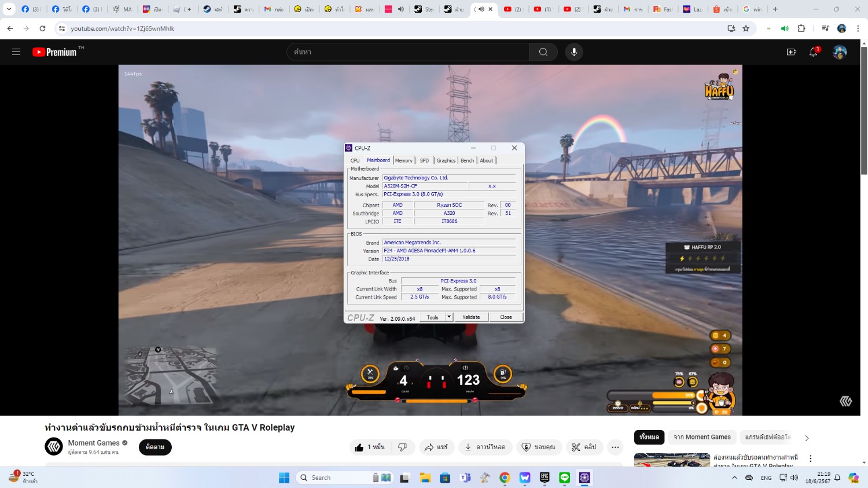This screenshot has height=488, width=868.
Task: Start voice search with the microphone
Action: [x=574, y=52]
